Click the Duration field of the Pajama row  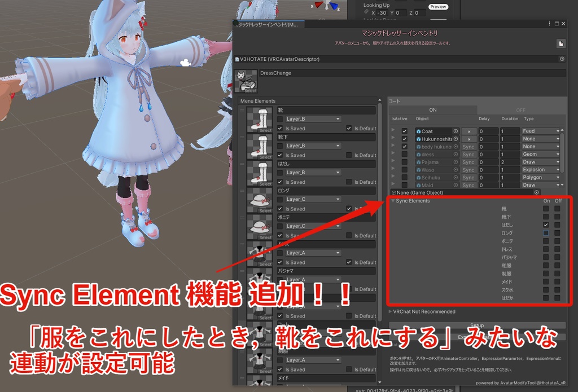[510, 162]
